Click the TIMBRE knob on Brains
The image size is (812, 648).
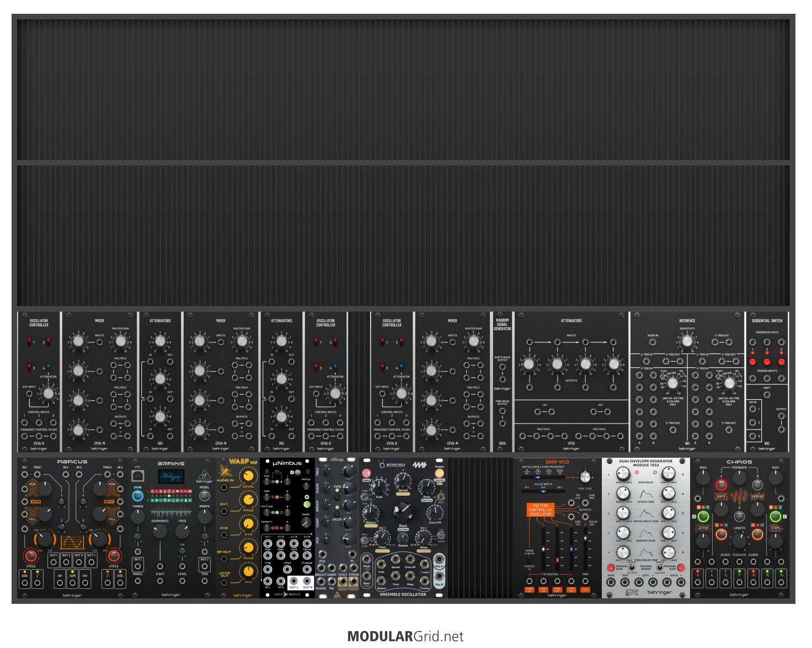pos(138,517)
